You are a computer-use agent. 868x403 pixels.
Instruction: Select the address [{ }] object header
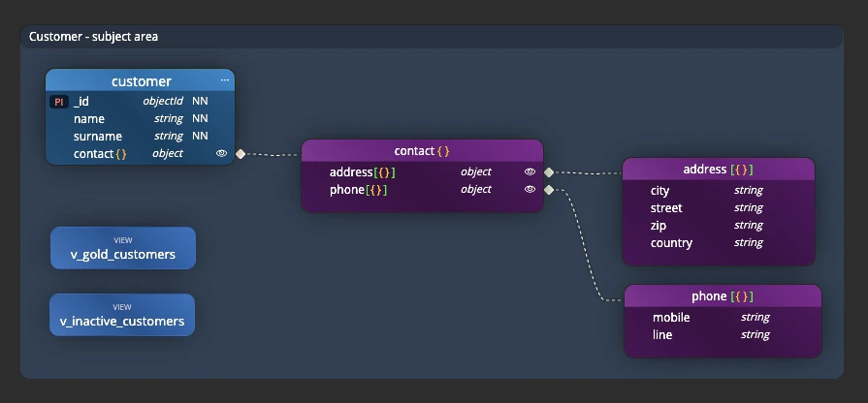click(x=718, y=170)
